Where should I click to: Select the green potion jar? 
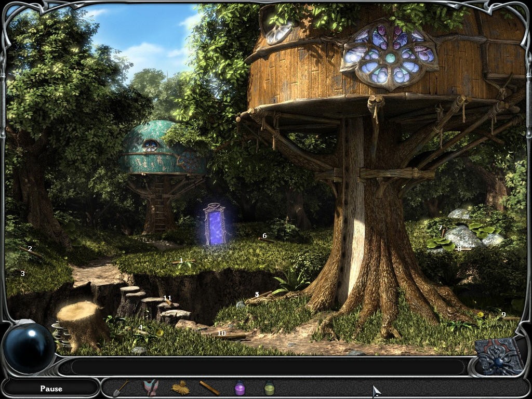pyautogui.click(x=269, y=388)
